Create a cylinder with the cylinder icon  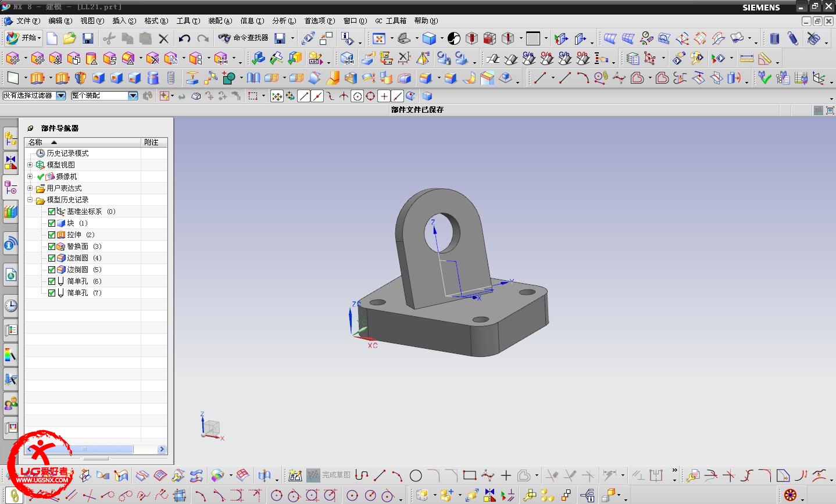click(x=153, y=78)
